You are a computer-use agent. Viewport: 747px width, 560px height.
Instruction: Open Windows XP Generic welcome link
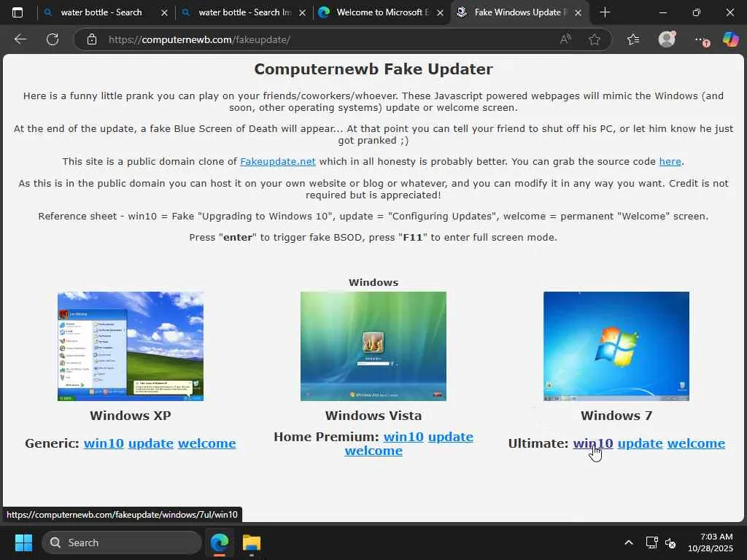click(206, 443)
